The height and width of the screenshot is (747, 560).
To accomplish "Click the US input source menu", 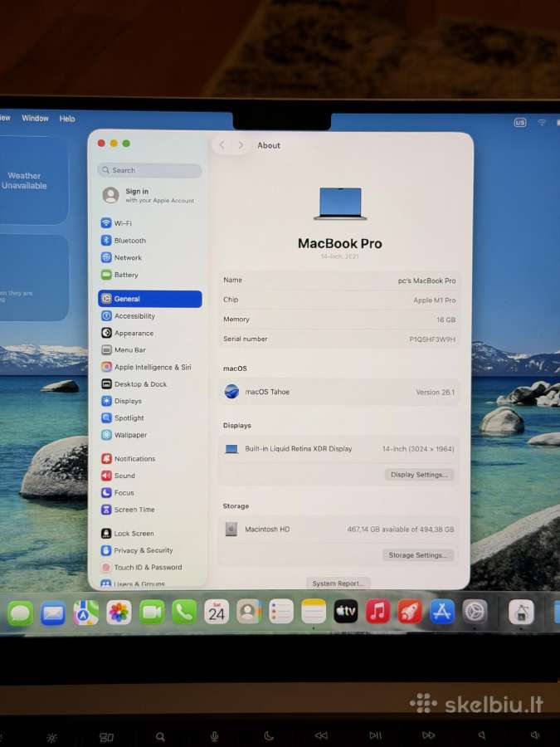I will (519, 123).
